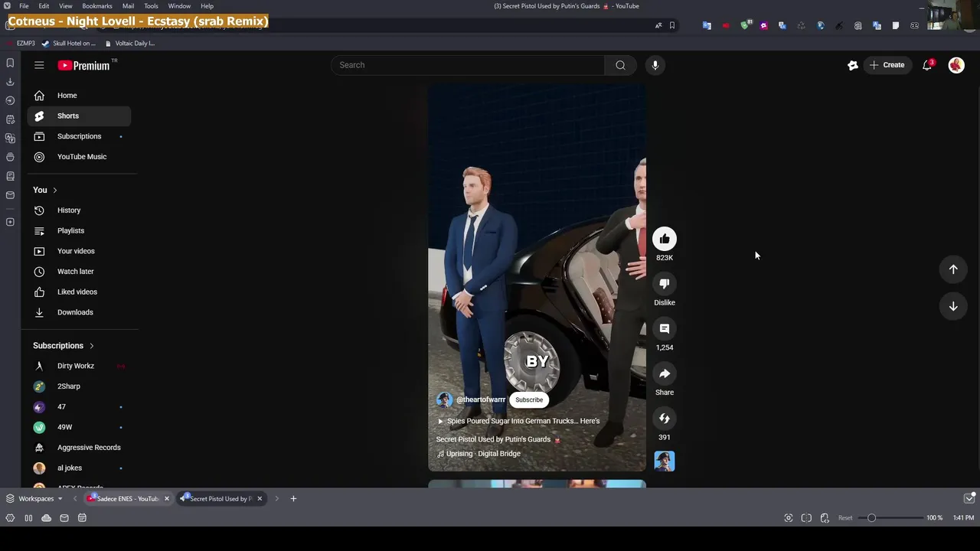Dislike the current Short
Viewport: 980px width, 551px height.
665,284
